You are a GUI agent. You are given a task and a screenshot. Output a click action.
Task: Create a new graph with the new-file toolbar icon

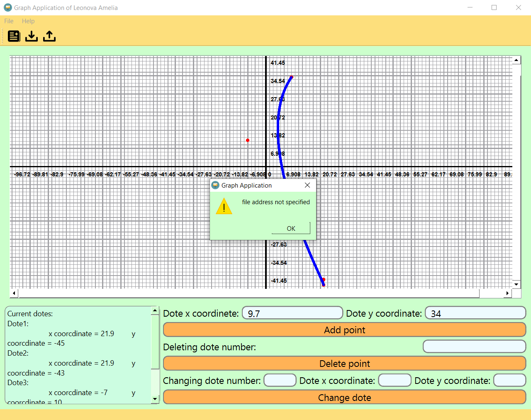tap(14, 36)
